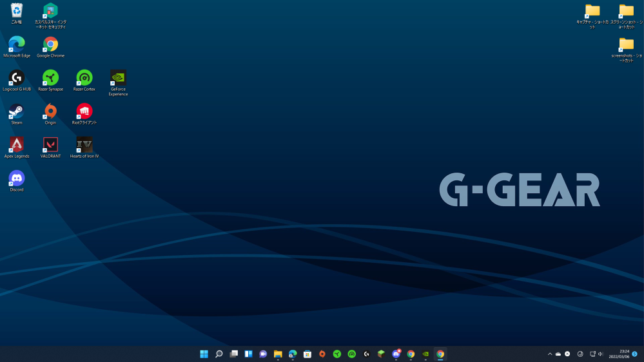Launch Razer Cortex from the taskbar

click(x=351, y=354)
